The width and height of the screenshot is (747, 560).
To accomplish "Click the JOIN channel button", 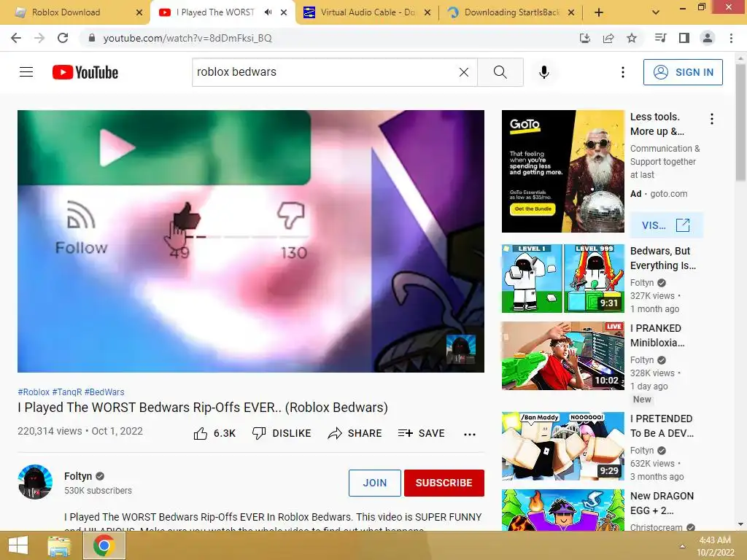I will (375, 483).
